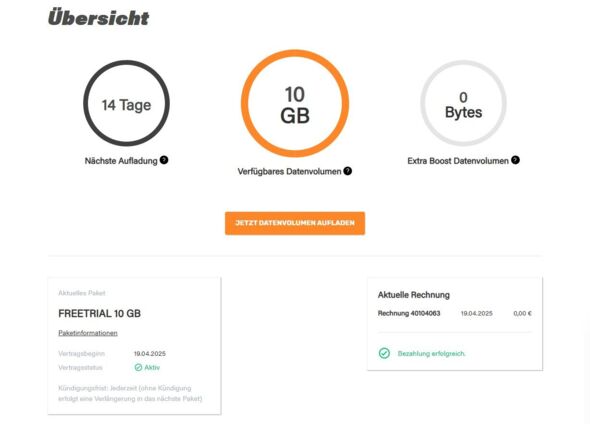The height and width of the screenshot is (424, 590).
Task: Click the Nächste Aufladung label
Action: point(121,161)
